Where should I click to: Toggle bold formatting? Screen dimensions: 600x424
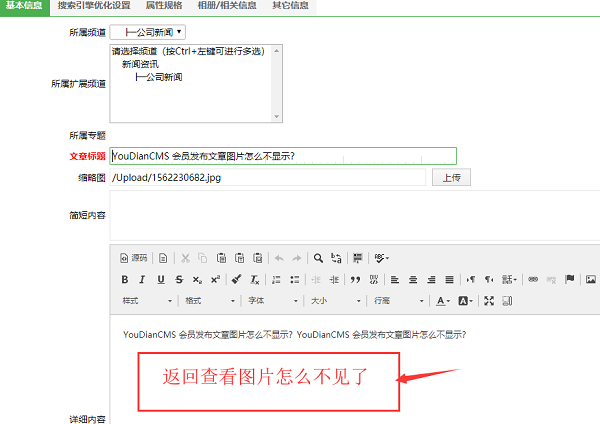pos(125,279)
